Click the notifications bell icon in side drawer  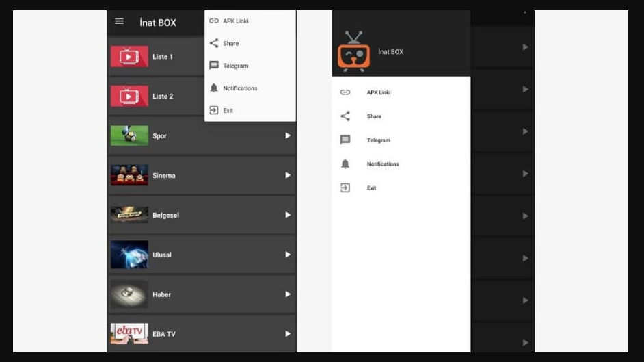[x=345, y=164]
